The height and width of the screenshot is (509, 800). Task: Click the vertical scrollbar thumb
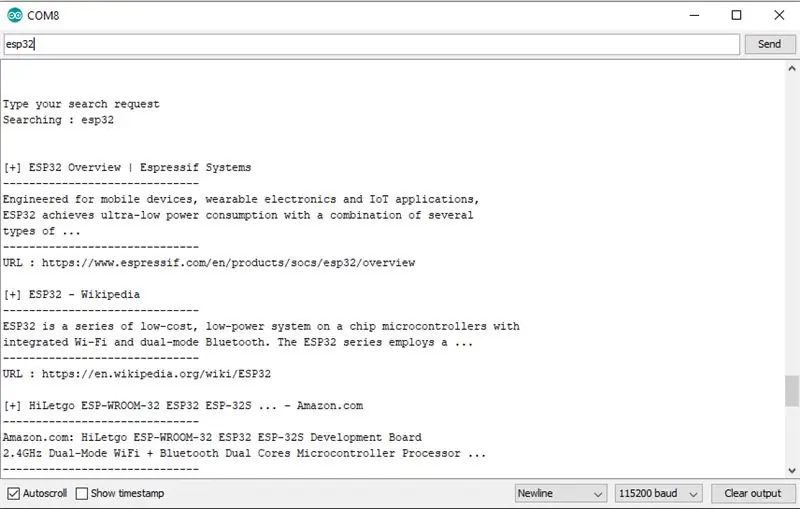click(x=792, y=391)
